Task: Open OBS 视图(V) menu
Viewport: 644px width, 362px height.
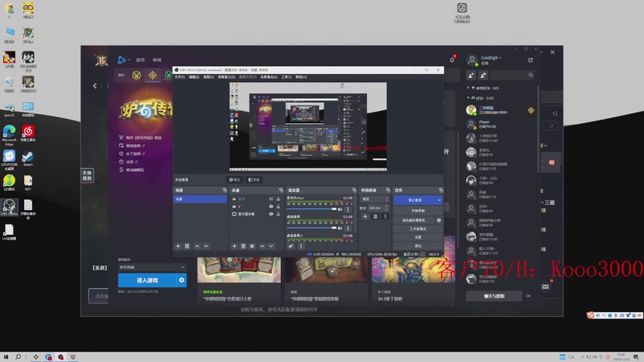Action: pos(208,77)
